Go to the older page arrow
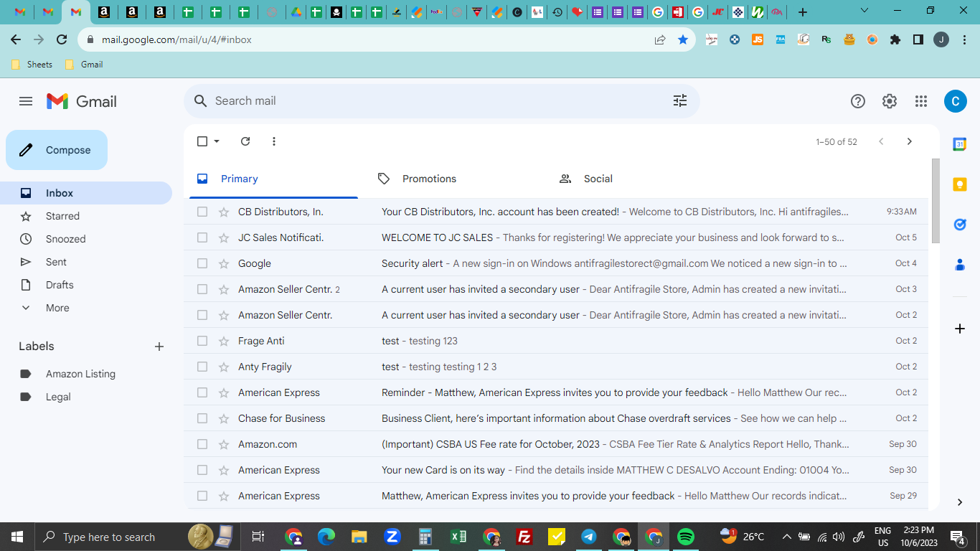 (x=910, y=141)
